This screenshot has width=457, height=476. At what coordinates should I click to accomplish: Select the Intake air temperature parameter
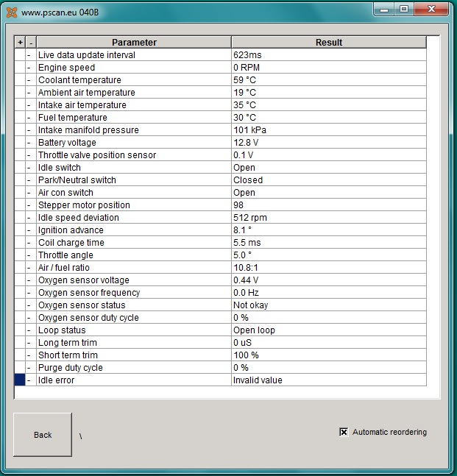click(x=134, y=105)
